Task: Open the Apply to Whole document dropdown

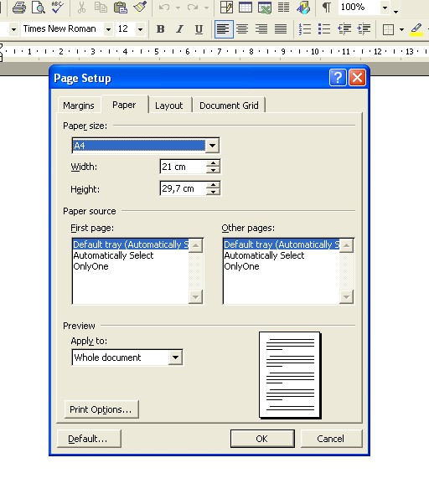Action: click(x=175, y=357)
